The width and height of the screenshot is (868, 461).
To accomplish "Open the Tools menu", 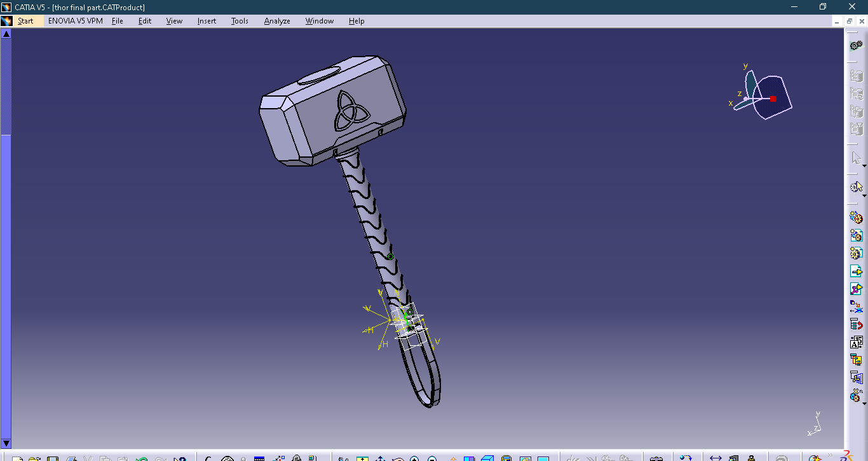I will point(240,21).
